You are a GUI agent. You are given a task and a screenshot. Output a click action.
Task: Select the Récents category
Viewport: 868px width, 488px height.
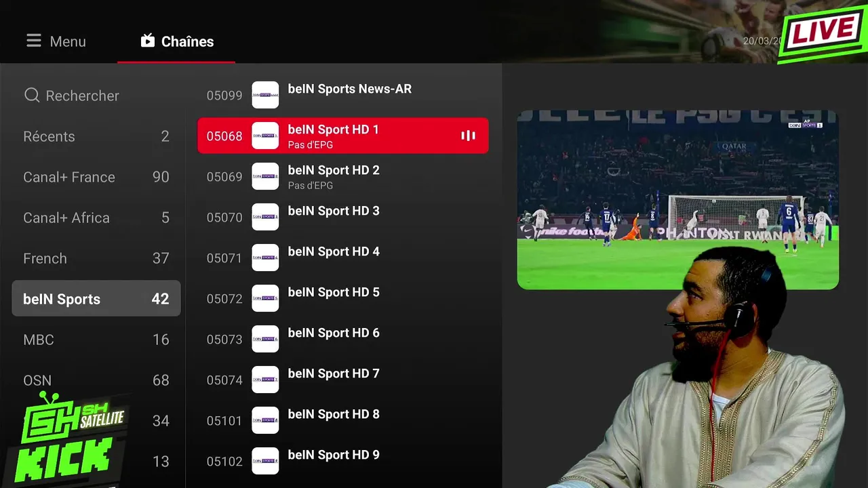[96, 136]
